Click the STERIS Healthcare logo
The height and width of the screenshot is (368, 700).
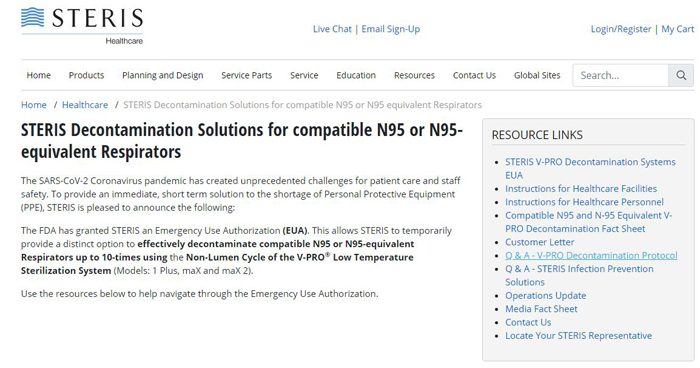(x=82, y=26)
